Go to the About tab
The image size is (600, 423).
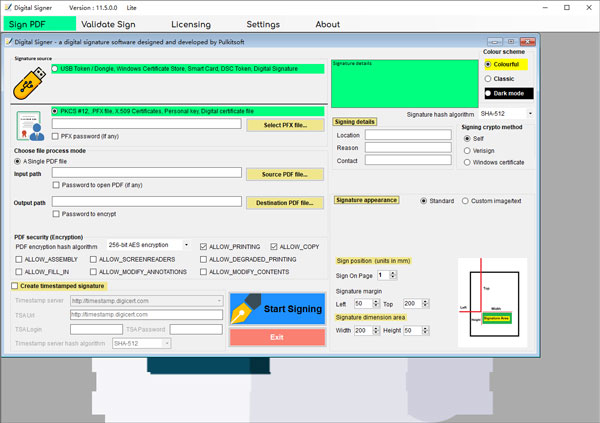click(x=328, y=24)
